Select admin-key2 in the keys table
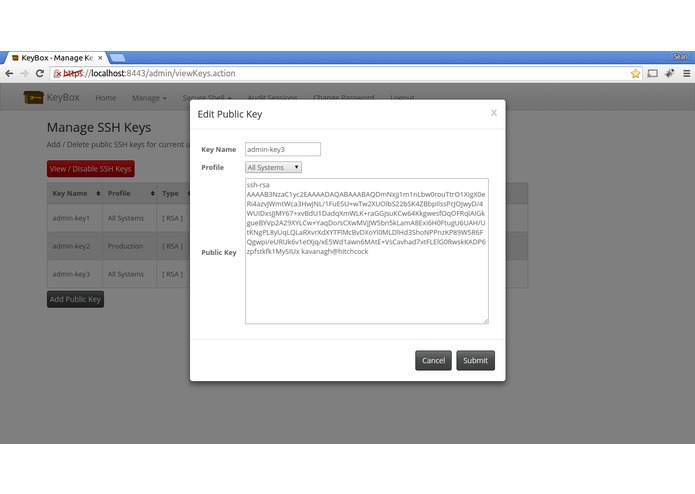Screen dimensions: 695x494 (71, 246)
